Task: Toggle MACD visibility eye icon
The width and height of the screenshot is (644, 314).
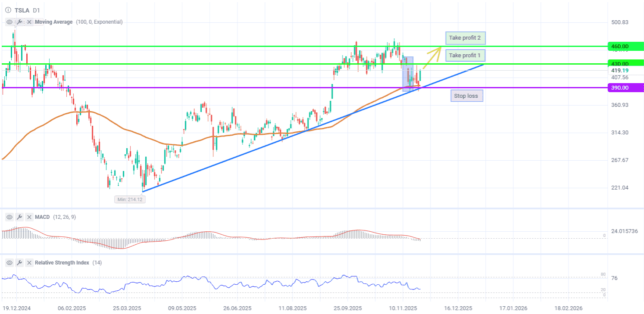Action: [9, 217]
